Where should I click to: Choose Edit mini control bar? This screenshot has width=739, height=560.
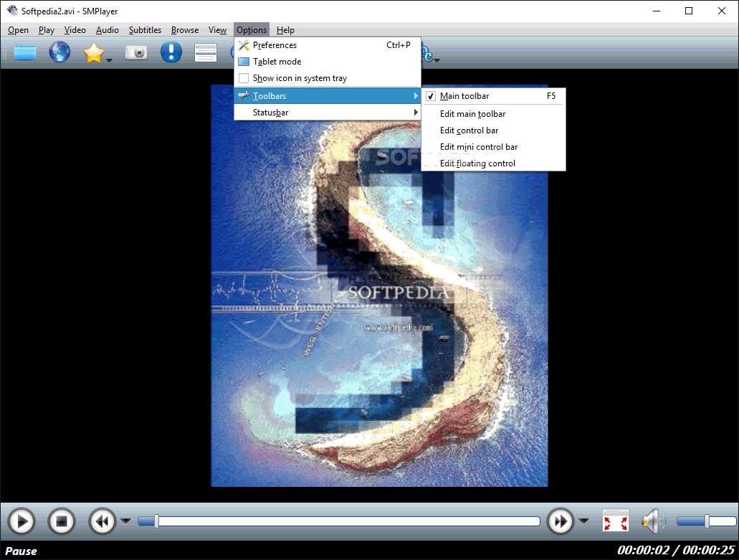click(x=493, y=146)
